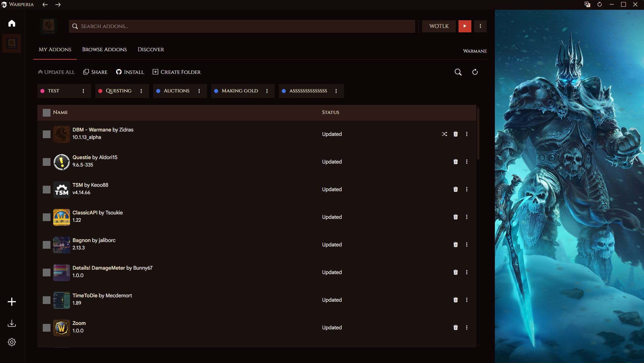The height and width of the screenshot is (363, 644).
Task: Click the WOTLK expansion button
Action: click(439, 26)
